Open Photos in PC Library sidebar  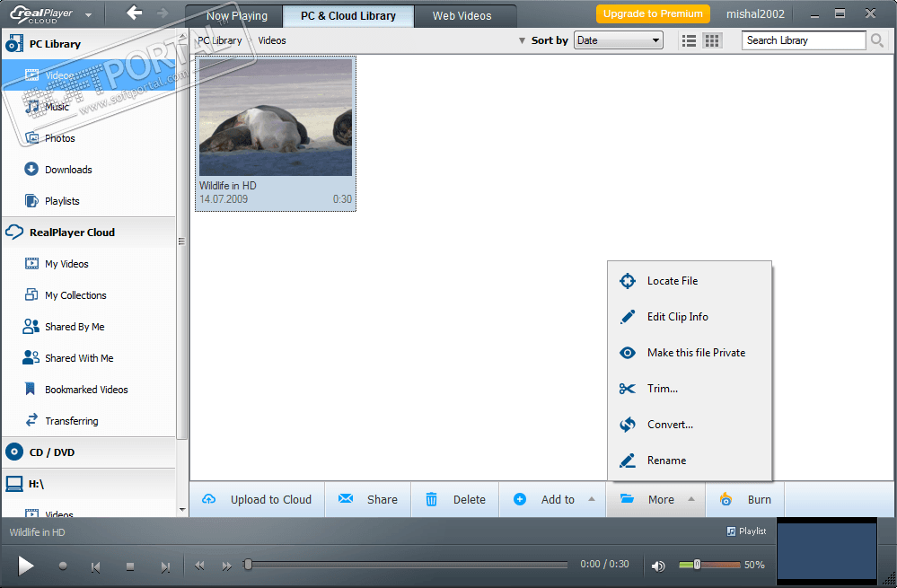[x=89, y=138]
